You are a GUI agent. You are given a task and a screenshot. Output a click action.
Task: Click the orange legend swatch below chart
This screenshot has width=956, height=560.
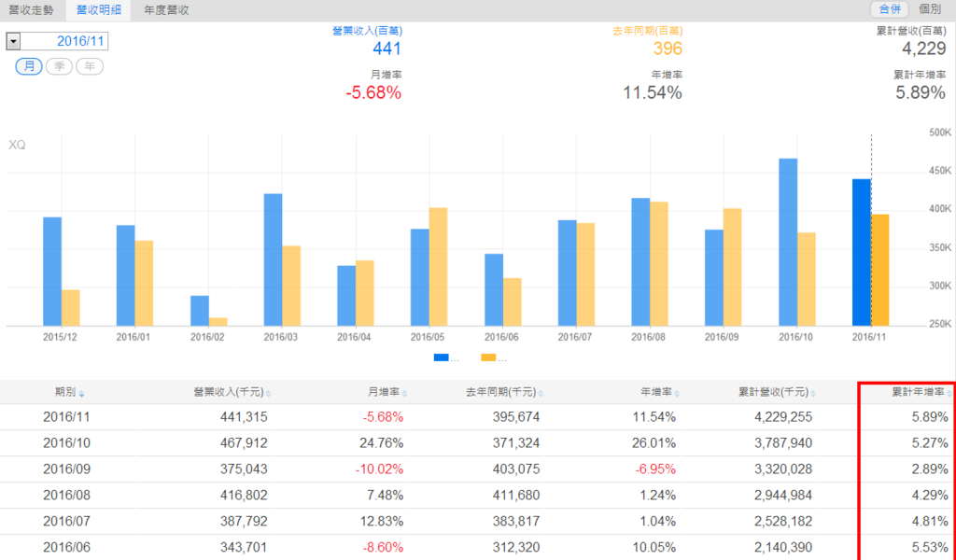tap(488, 357)
